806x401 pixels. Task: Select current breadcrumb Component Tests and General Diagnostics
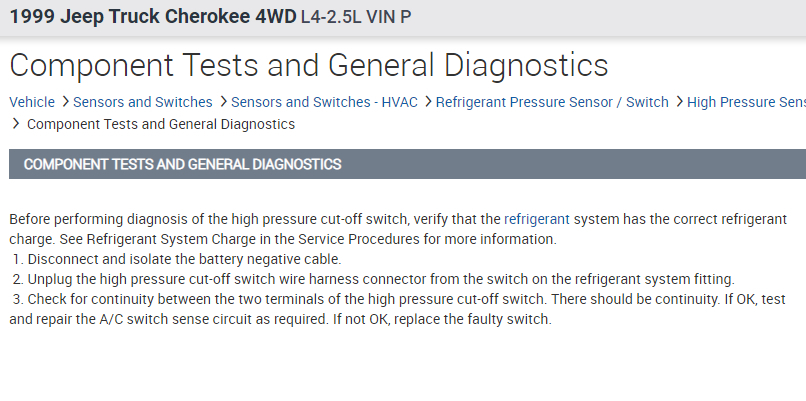click(x=161, y=124)
